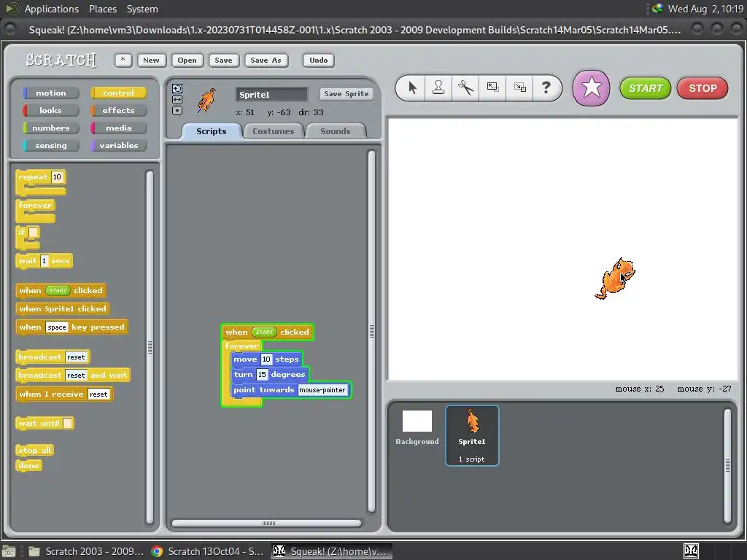Click the Save Sprite button
The image size is (747, 560).
pyautogui.click(x=347, y=94)
